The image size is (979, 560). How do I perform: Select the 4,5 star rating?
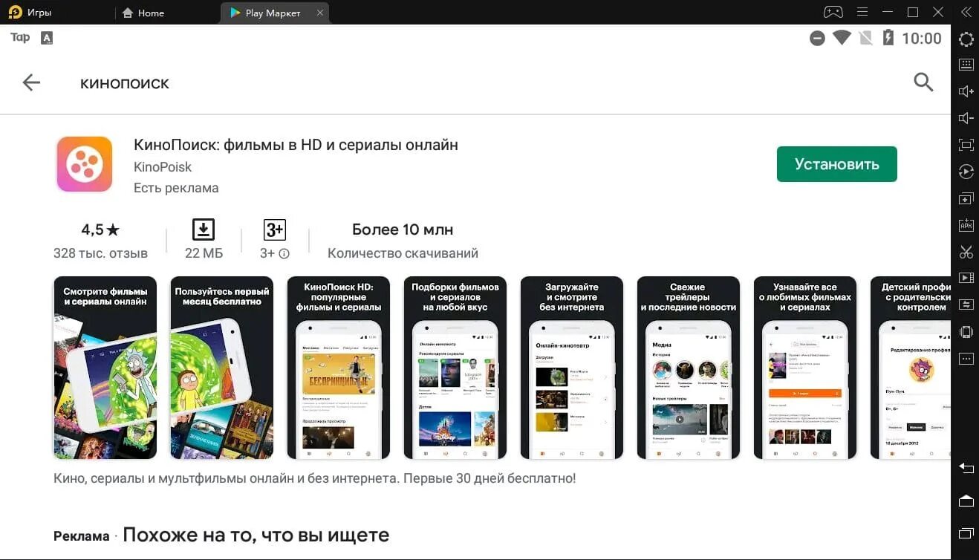[x=100, y=229]
